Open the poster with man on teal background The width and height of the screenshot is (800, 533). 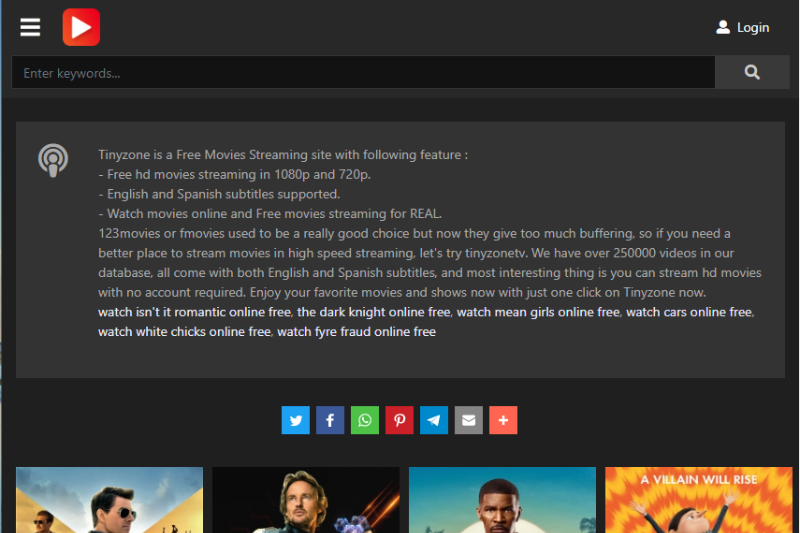(x=502, y=500)
